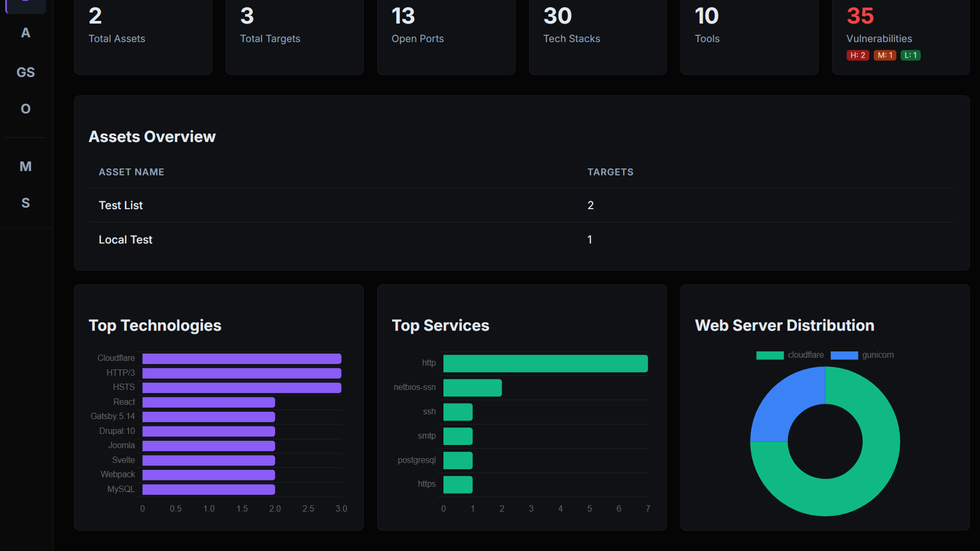The image size is (980, 551).
Task: Sort by the ASSET NAME column header
Action: (131, 172)
